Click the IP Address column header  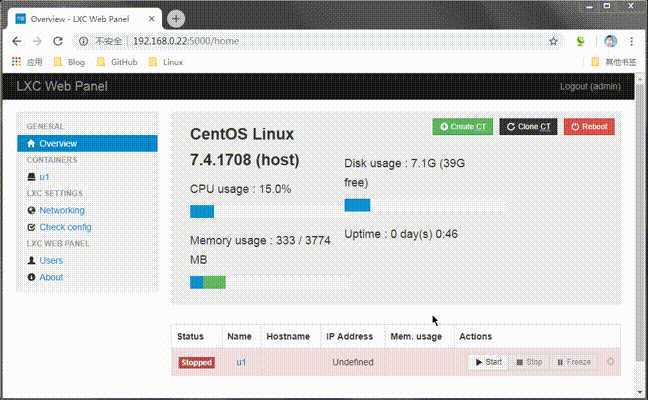350,336
